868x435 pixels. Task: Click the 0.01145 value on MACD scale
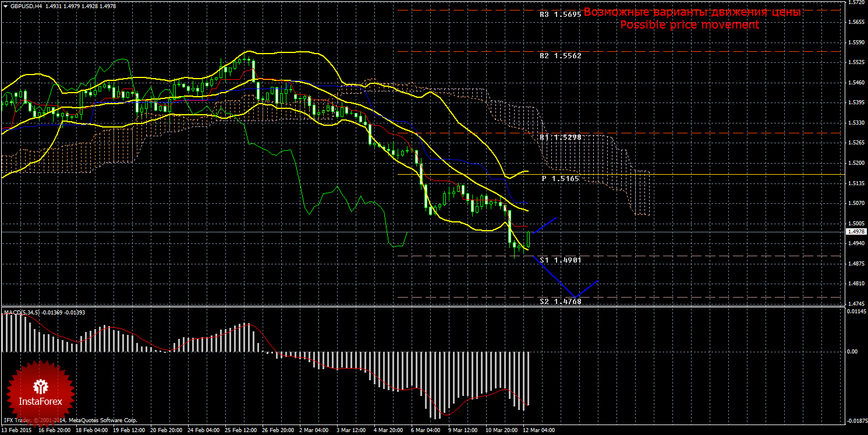pos(856,313)
